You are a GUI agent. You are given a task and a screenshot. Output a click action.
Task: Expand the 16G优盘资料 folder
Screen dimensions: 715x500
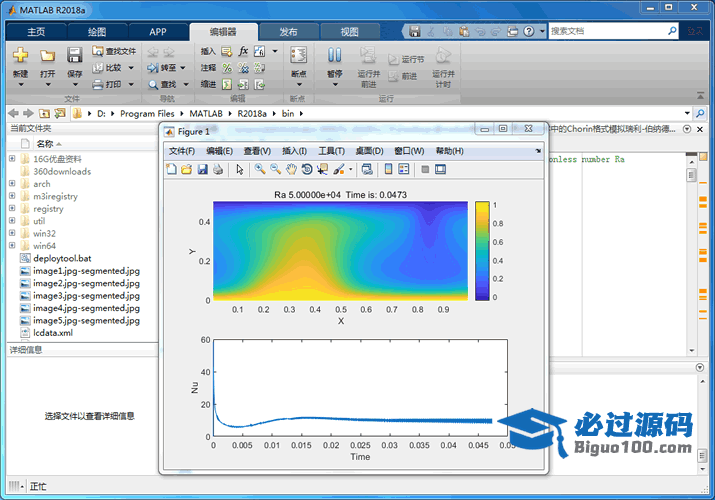[12, 159]
